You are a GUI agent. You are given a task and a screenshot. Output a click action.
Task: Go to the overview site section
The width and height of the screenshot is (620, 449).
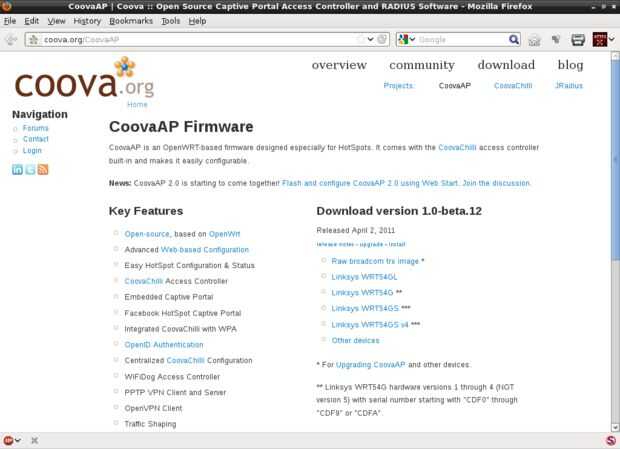339,65
